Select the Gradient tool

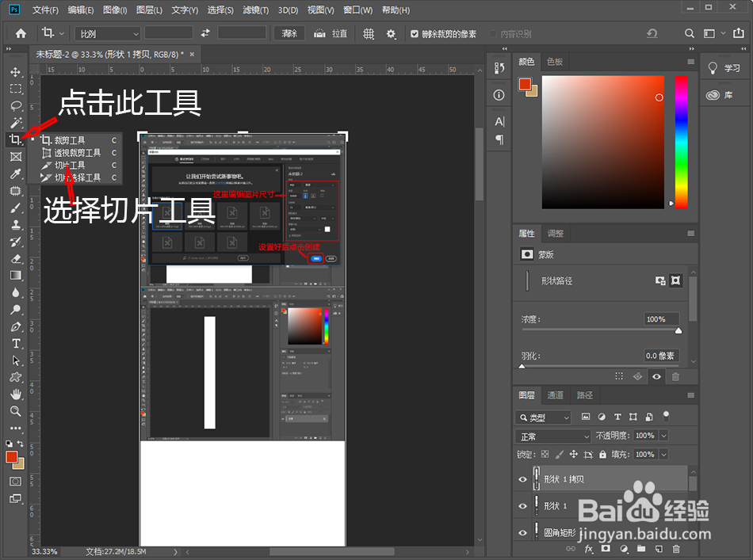pyautogui.click(x=15, y=276)
